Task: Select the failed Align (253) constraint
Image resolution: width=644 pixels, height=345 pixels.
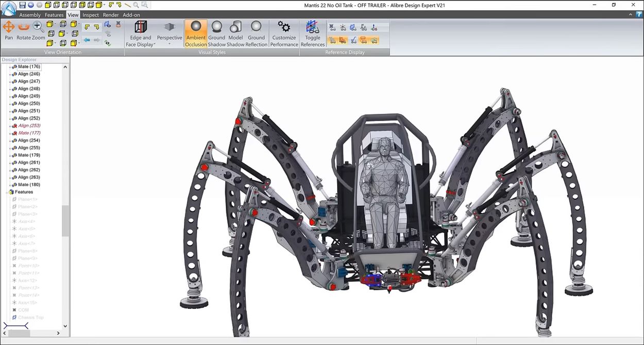Action: tap(29, 125)
